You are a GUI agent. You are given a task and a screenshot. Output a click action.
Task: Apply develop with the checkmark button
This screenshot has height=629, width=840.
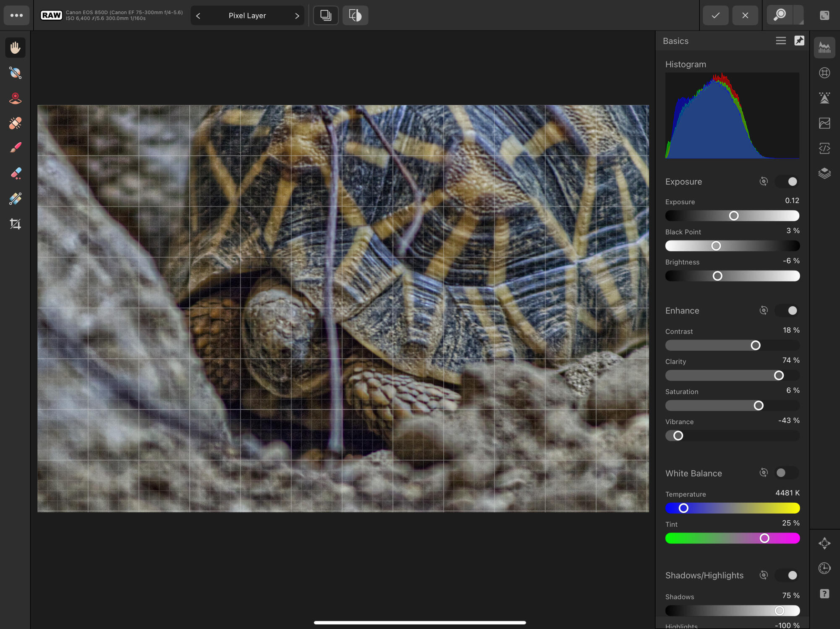coord(716,16)
